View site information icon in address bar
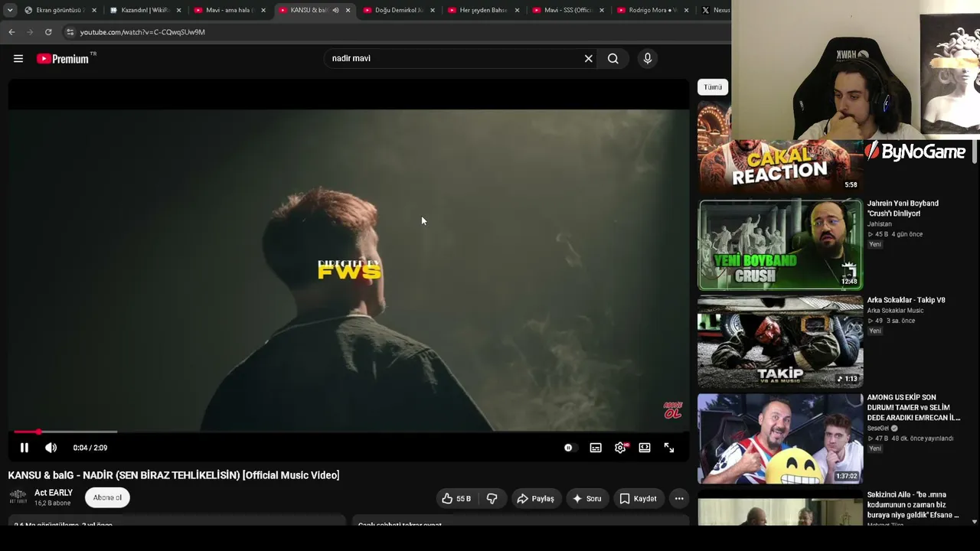980x551 pixels. [70, 32]
